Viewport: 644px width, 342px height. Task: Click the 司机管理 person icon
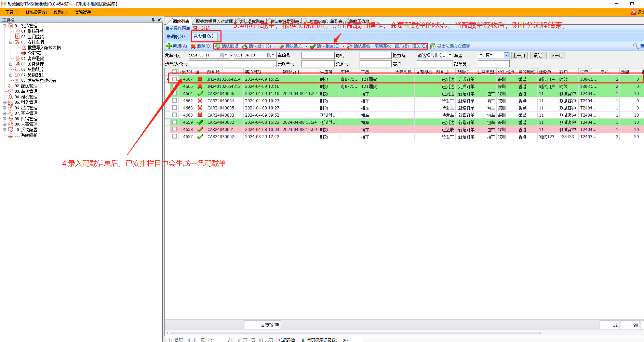click(11, 97)
